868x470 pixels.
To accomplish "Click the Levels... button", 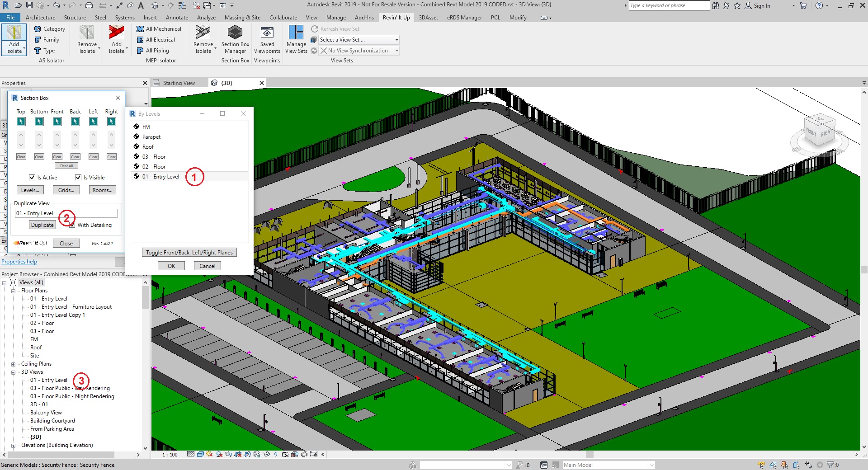I will click(30, 190).
